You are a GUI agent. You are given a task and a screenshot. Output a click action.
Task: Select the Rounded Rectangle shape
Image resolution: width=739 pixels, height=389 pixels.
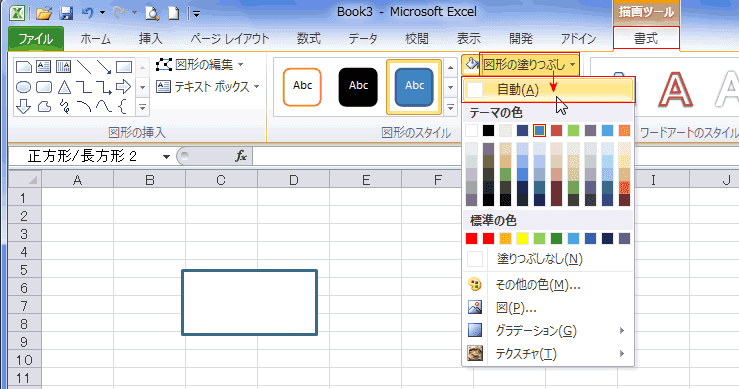(x=44, y=87)
